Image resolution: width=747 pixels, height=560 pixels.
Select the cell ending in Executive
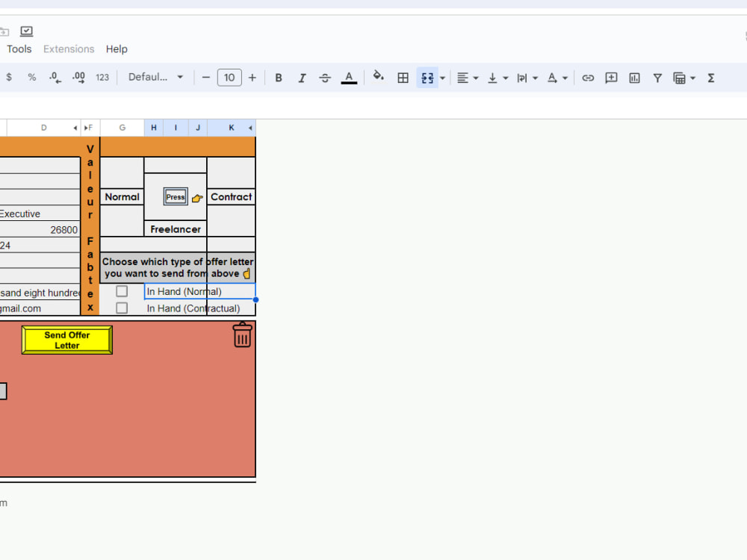click(x=40, y=214)
